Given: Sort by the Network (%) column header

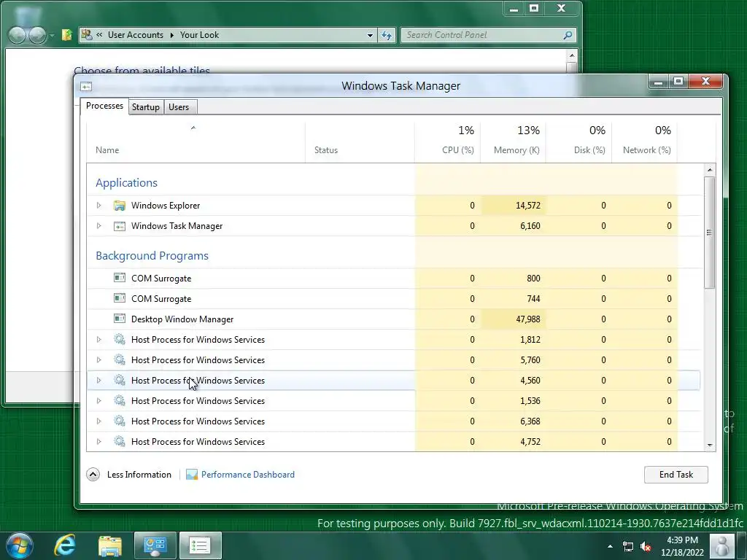Looking at the screenshot, I should [x=645, y=142].
